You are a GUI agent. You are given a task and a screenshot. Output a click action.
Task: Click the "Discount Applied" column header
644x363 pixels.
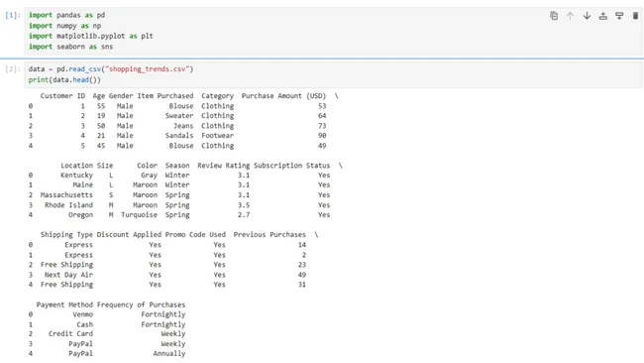[x=129, y=235]
